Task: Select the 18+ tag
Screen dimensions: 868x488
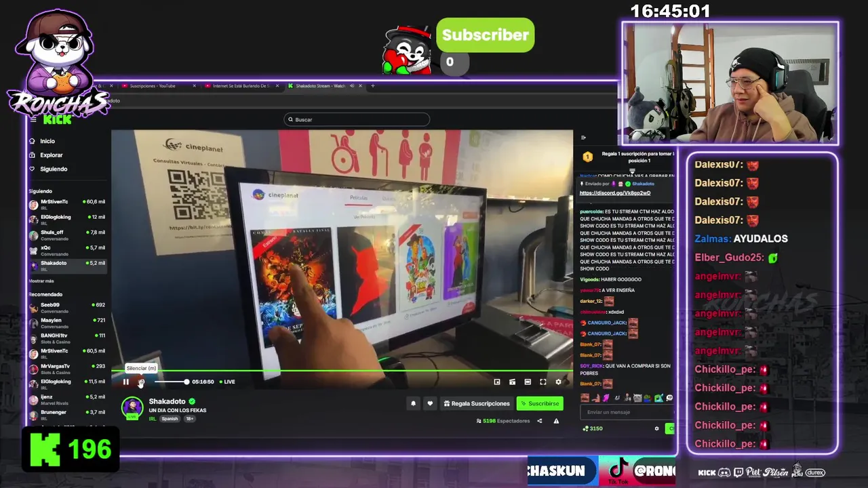Action: 189,419
